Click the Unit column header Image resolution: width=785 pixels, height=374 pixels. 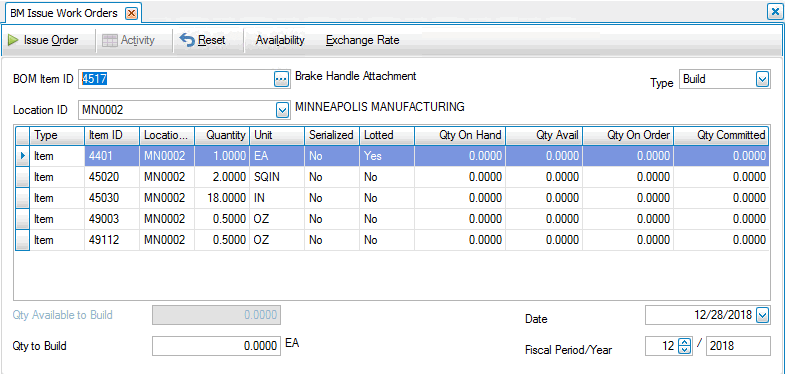(277, 135)
